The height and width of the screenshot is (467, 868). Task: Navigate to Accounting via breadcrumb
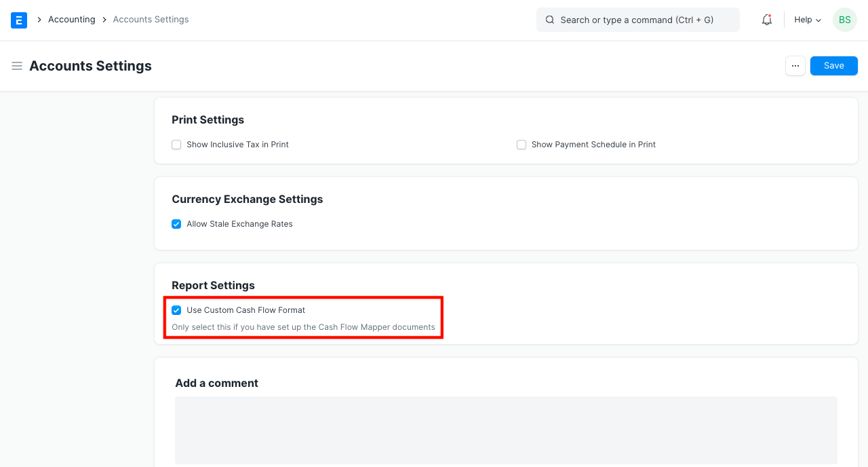pyautogui.click(x=71, y=19)
